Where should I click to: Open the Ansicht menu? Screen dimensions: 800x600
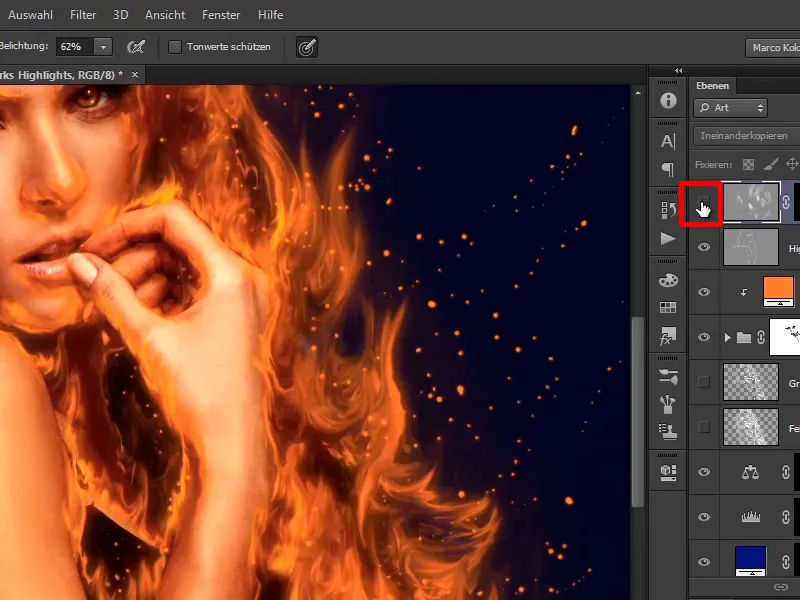click(165, 15)
